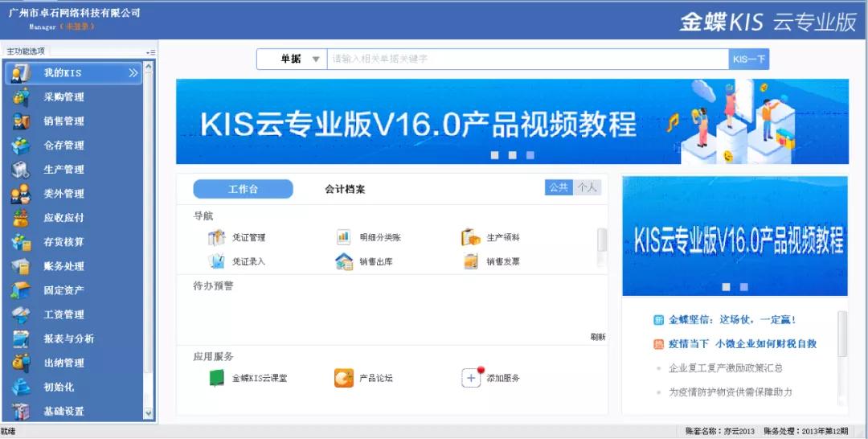Viewport: 868px width, 439px height.
Task: Launch 销售发票 navigation icon
Action: [x=470, y=261]
